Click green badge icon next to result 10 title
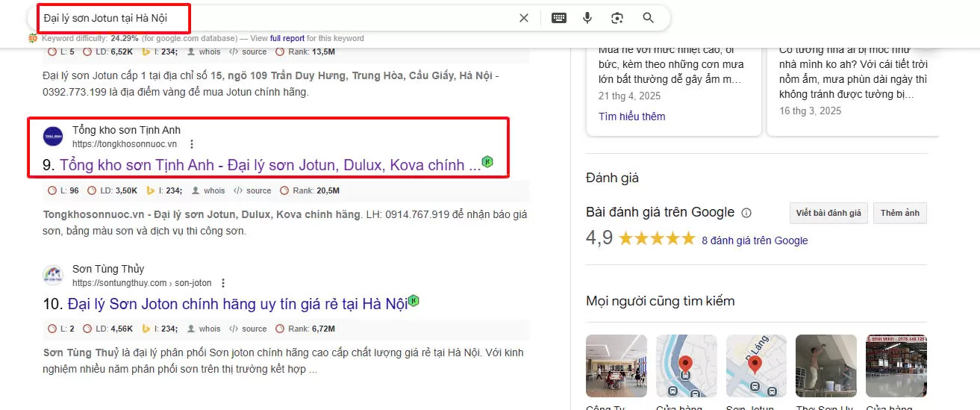 point(413,301)
